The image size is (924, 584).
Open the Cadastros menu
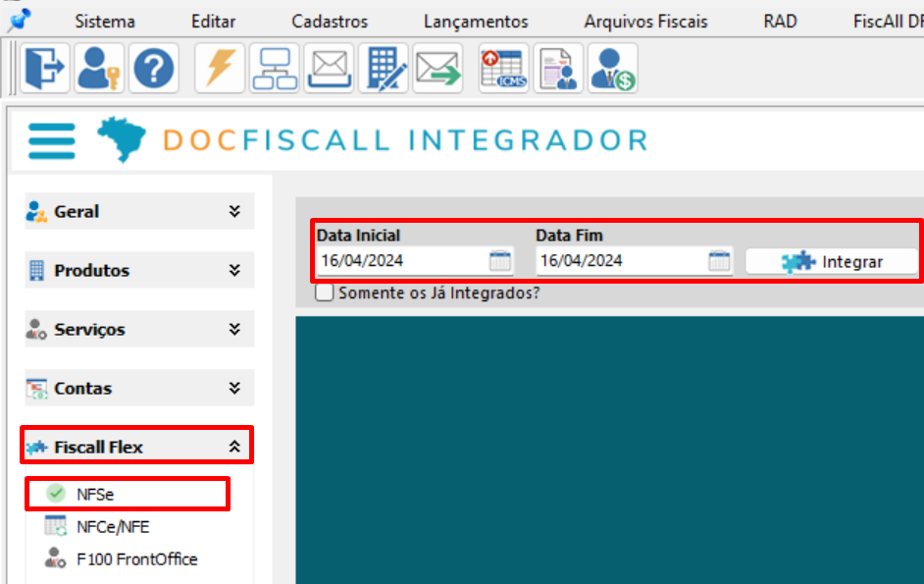click(330, 22)
